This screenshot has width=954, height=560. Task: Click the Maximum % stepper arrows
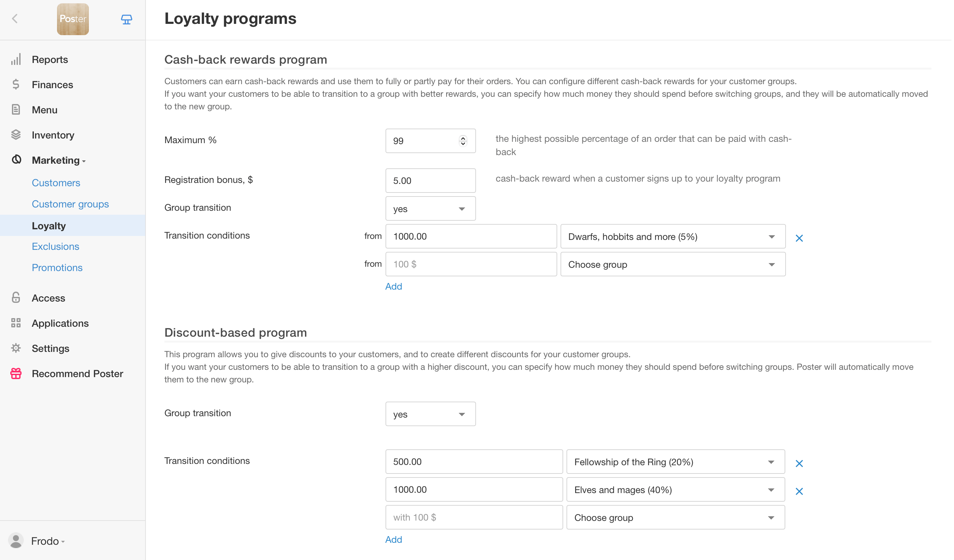[x=463, y=141]
